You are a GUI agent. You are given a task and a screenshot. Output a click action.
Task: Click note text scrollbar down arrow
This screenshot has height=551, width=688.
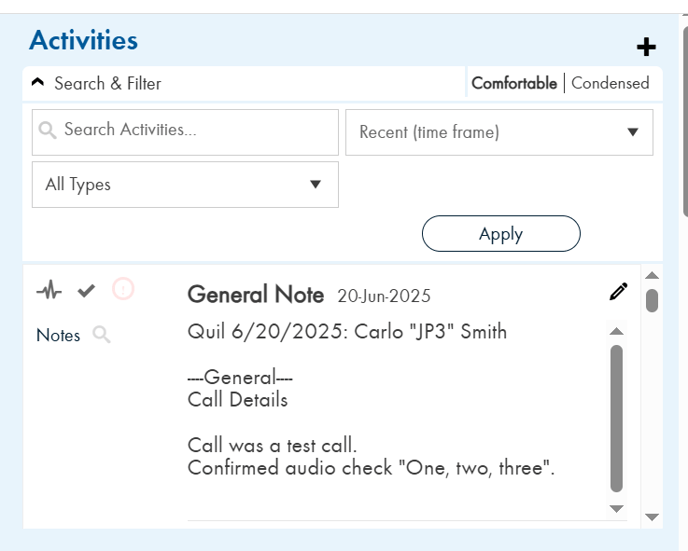pyautogui.click(x=616, y=509)
